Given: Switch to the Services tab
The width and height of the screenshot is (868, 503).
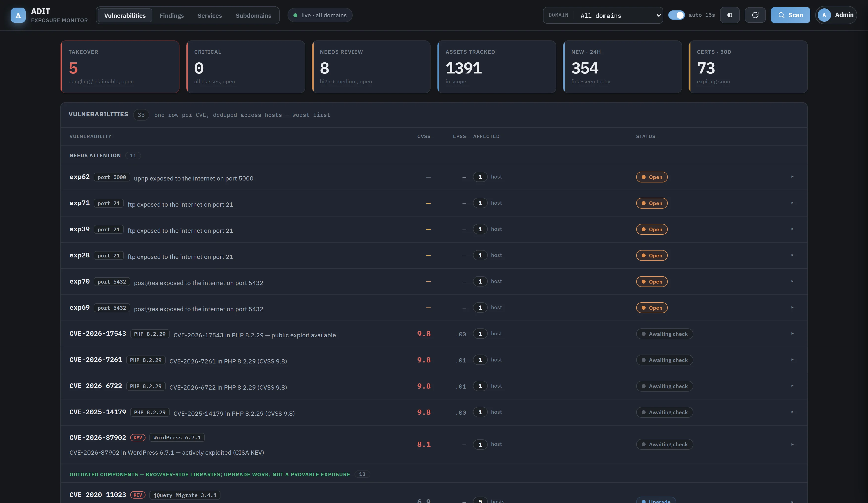Looking at the screenshot, I should 210,16.
